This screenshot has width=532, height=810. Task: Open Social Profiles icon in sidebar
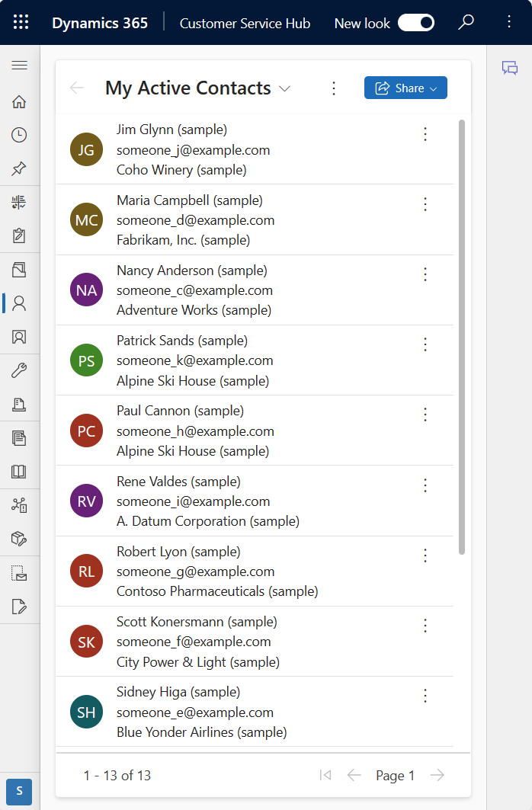(19, 337)
